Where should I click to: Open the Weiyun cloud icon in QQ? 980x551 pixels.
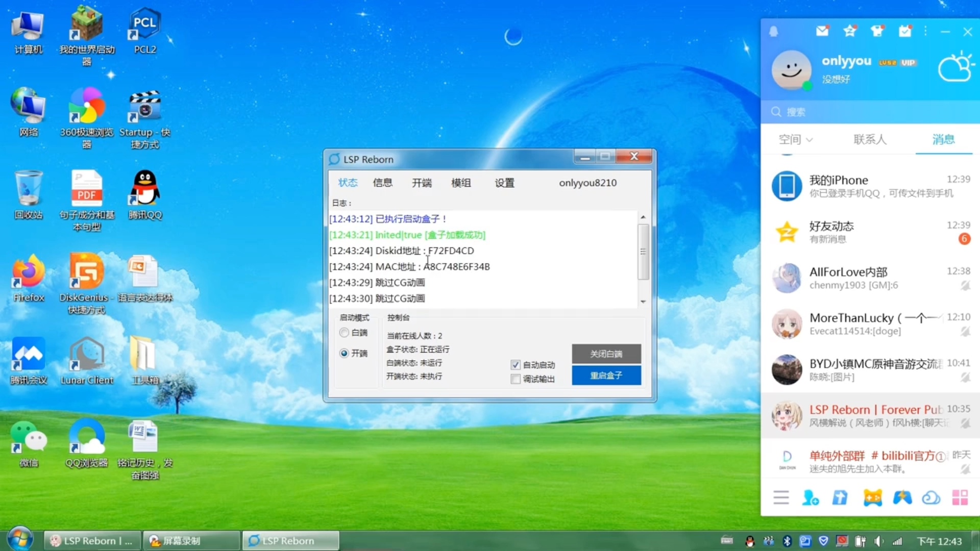click(931, 497)
